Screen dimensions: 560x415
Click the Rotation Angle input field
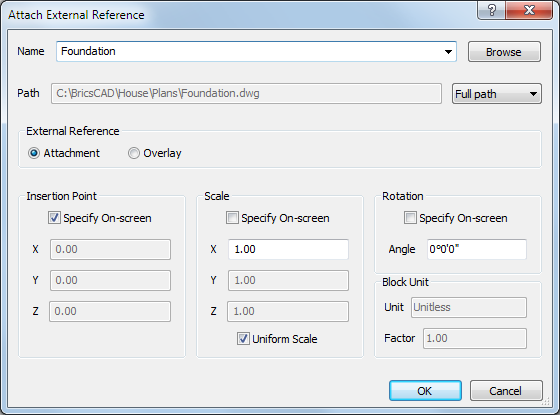[476, 249]
